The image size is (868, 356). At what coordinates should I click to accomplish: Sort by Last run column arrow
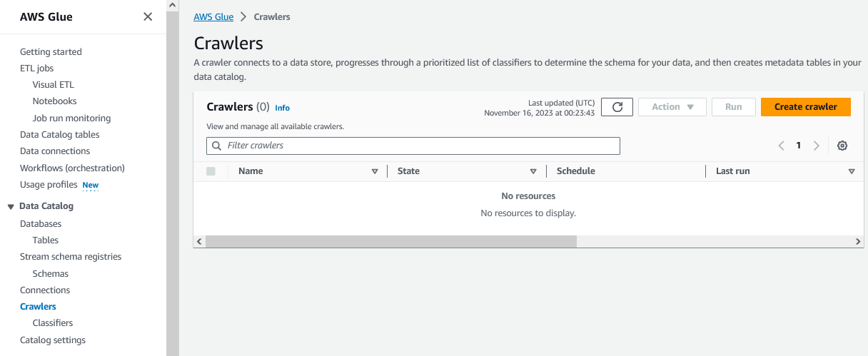coord(851,171)
